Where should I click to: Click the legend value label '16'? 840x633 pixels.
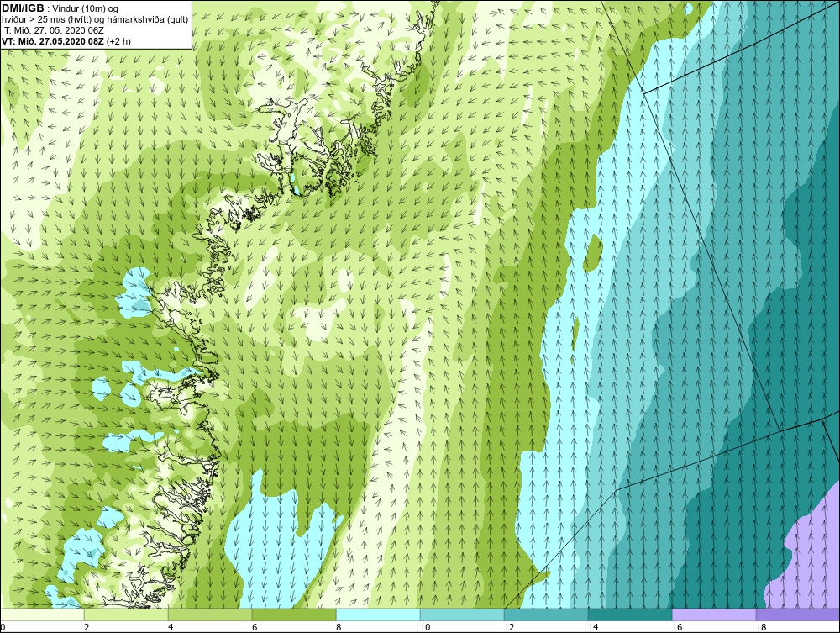tap(677, 627)
